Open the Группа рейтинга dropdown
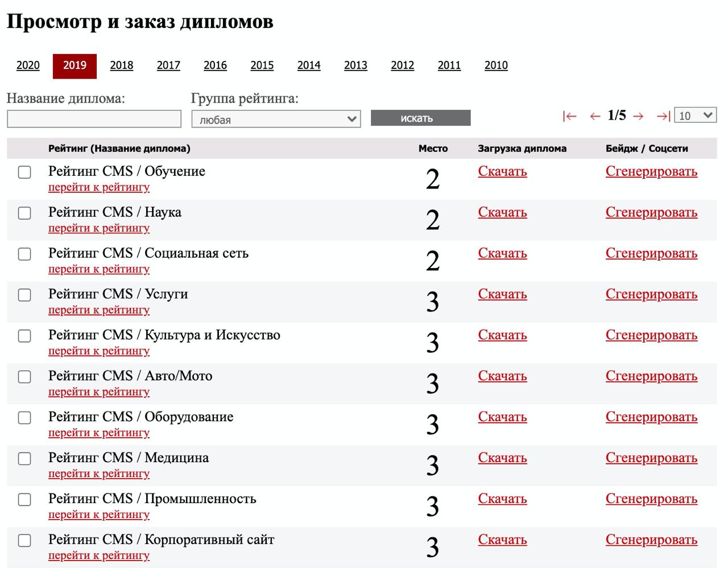Viewport: 728px width, 576px height. coord(276,120)
